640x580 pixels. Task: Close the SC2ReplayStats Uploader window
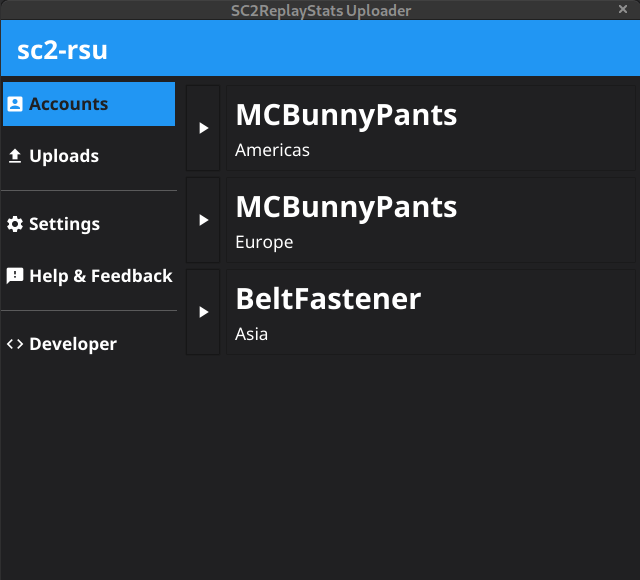pyautogui.click(x=623, y=9)
